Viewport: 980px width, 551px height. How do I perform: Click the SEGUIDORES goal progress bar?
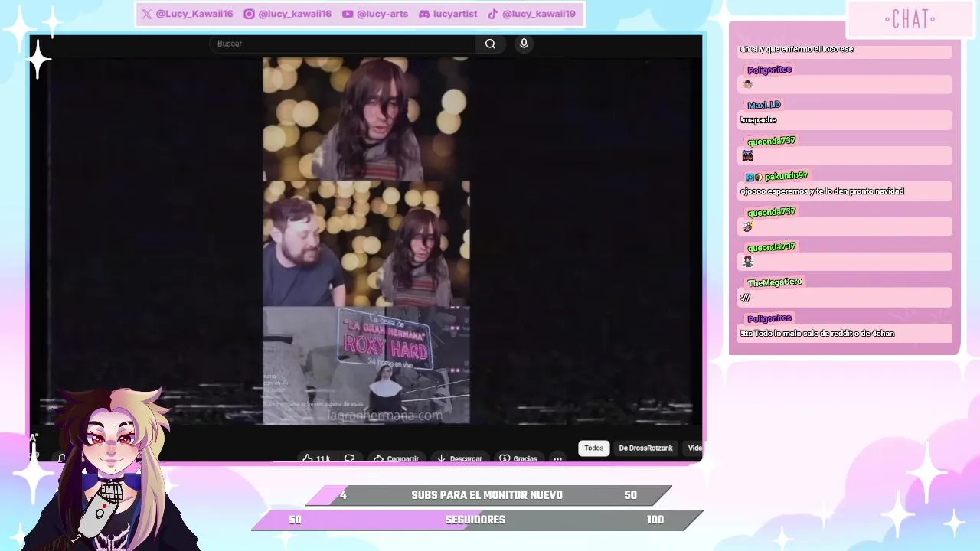(x=476, y=520)
